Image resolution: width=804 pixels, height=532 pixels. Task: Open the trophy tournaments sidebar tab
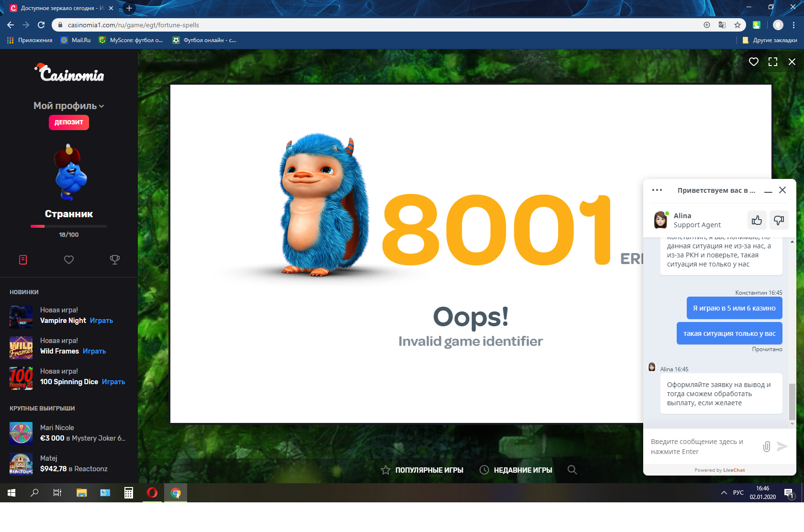tap(115, 260)
